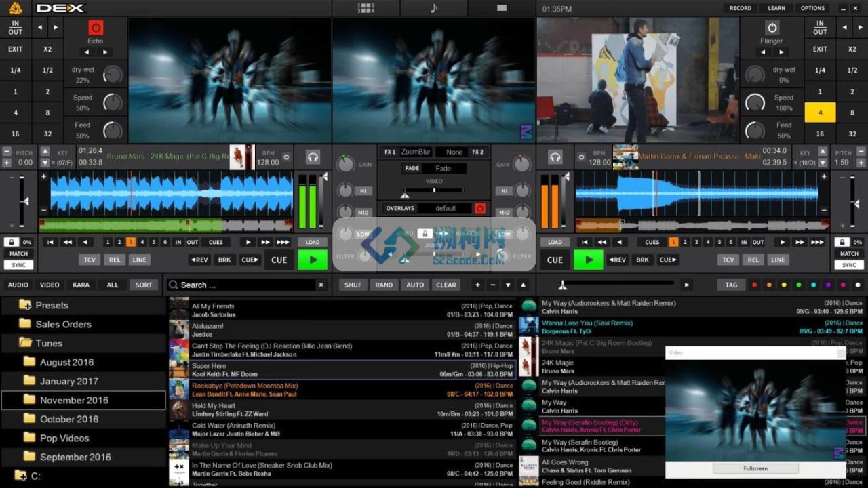Remove from playlist with minus icon
The width and height of the screenshot is (868, 488).
tap(492, 285)
